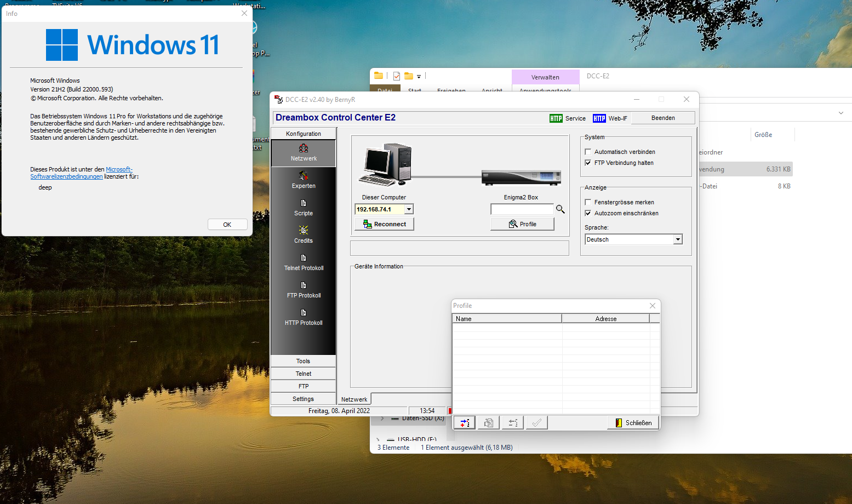The image size is (852, 504).
Task: Expand the Explorer ribbon chevron
Action: tap(840, 113)
